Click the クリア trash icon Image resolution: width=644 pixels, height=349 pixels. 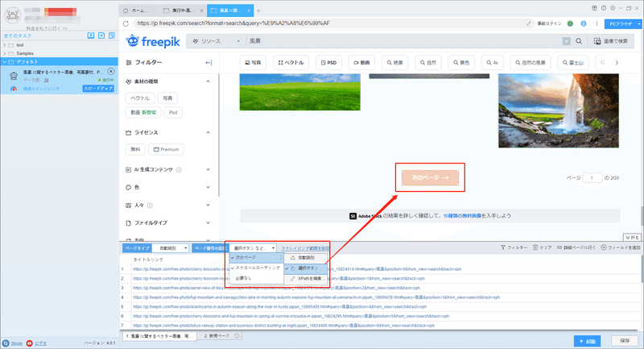point(535,247)
